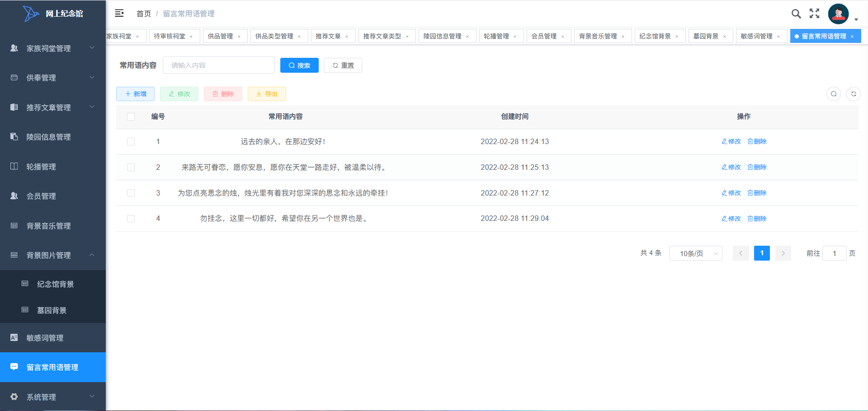This screenshot has width=868, height=411.
Task: Toggle the sidebar collapse hamburger icon
Action: pyautogui.click(x=119, y=13)
